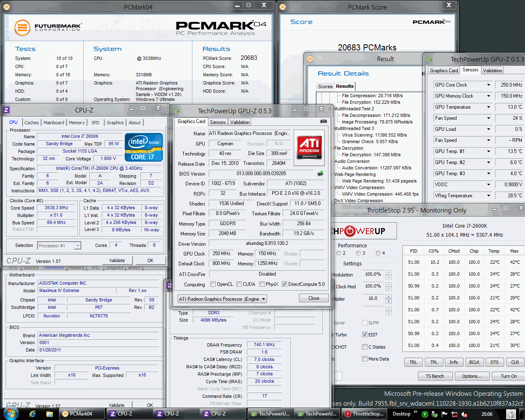Switch to PCMark04 in the taskbar
The height and width of the screenshot is (420, 525).
[x=82, y=414]
